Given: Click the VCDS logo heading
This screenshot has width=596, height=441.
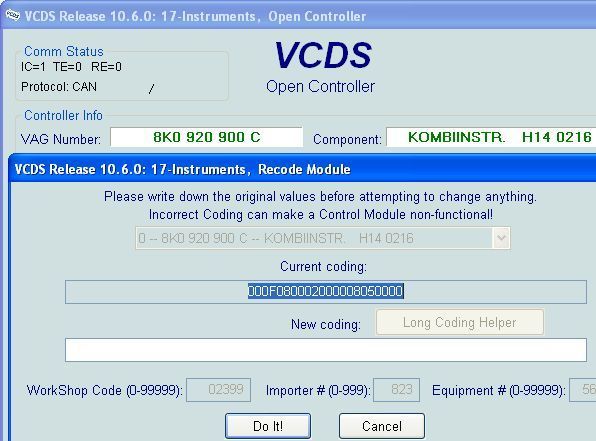Looking at the screenshot, I should [323, 56].
